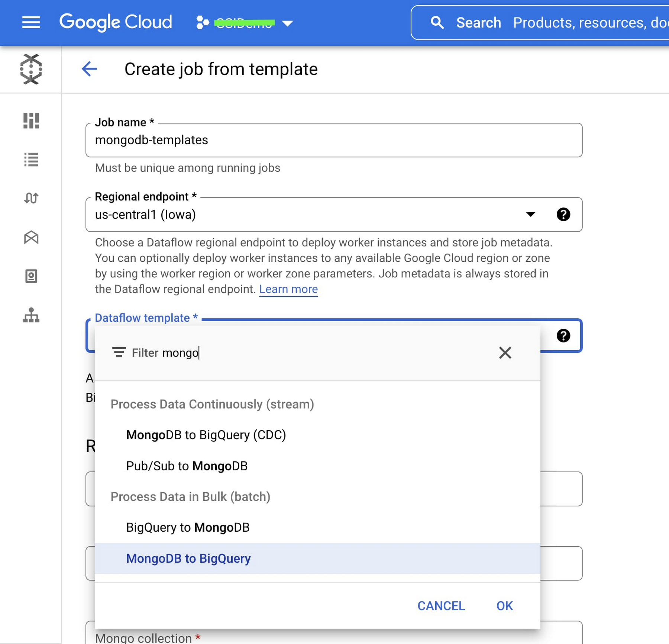Image resolution: width=669 pixels, height=644 pixels.
Task: Click the Dataflow product logo icon
Action: click(31, 69)
